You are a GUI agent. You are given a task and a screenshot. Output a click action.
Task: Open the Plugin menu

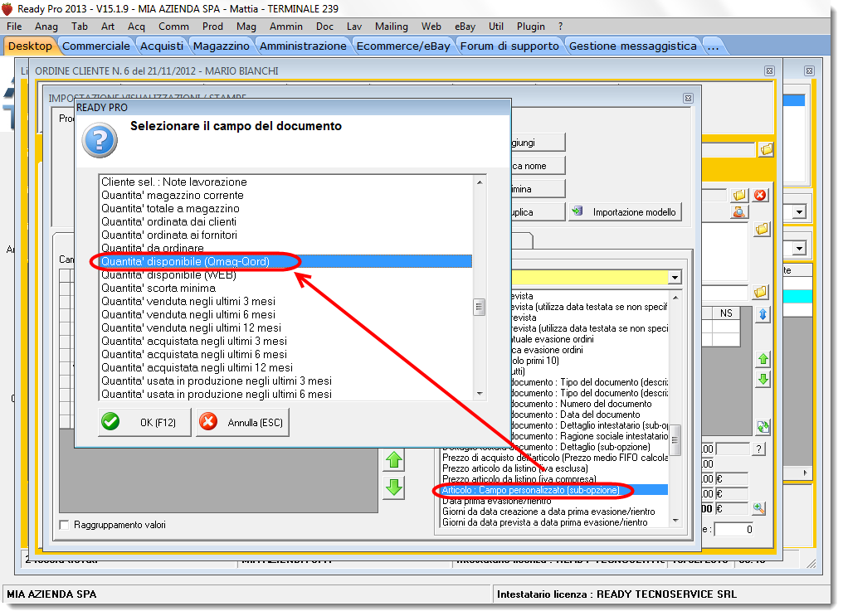(x=531, y=27)
